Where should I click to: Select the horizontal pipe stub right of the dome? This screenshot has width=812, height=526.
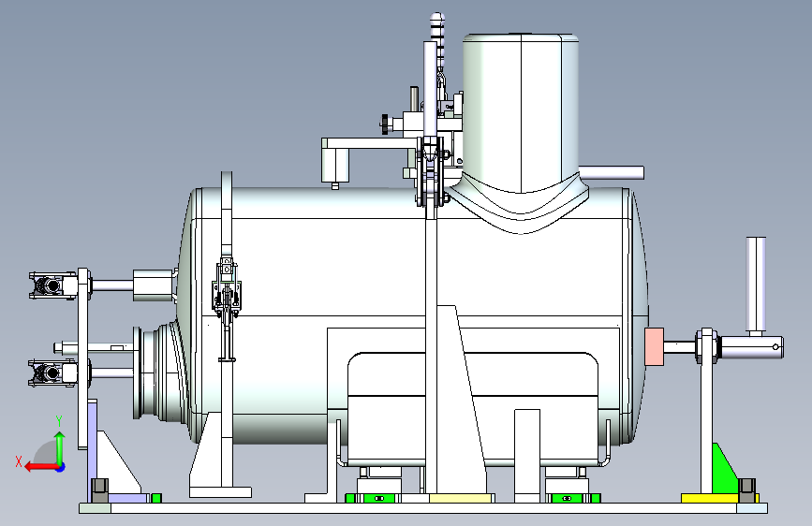click(x=612, y=172)
